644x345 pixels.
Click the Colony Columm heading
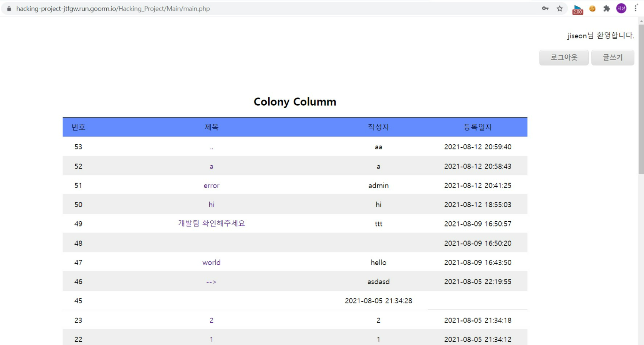click(x=295, y=102)
